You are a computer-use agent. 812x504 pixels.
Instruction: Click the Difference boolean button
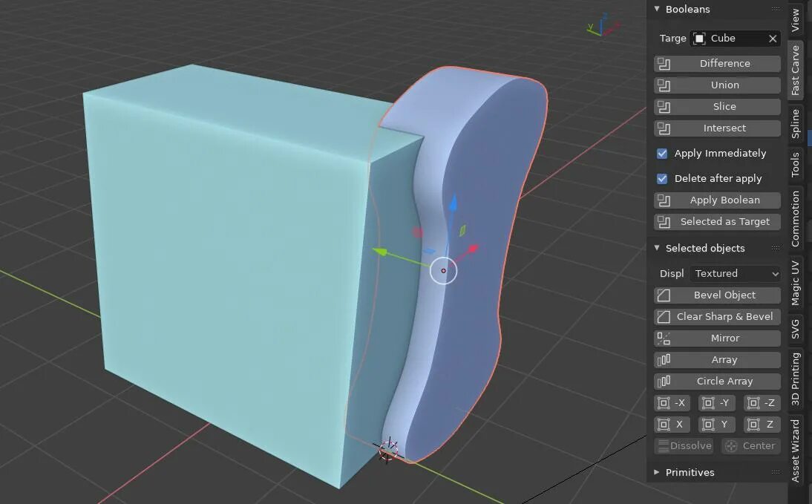click(x=717, y=64)
